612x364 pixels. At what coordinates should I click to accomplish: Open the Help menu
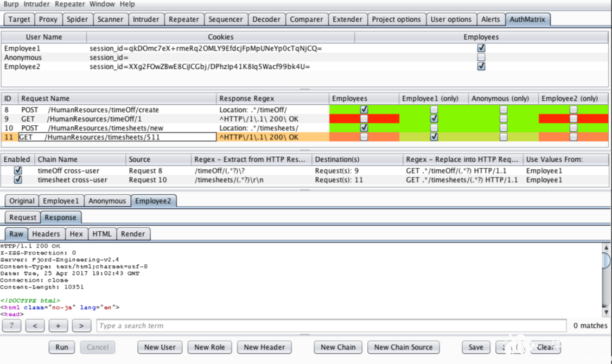coord(127,4)
